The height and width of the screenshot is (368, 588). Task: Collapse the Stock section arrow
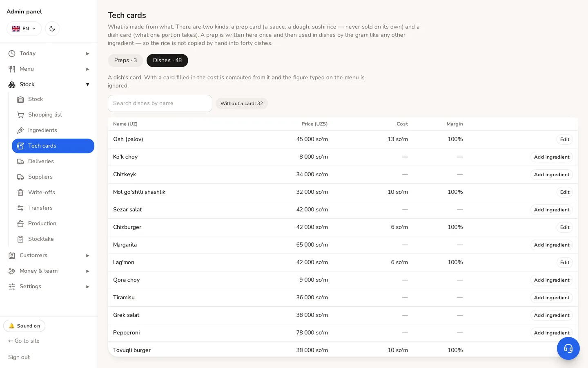87,85
